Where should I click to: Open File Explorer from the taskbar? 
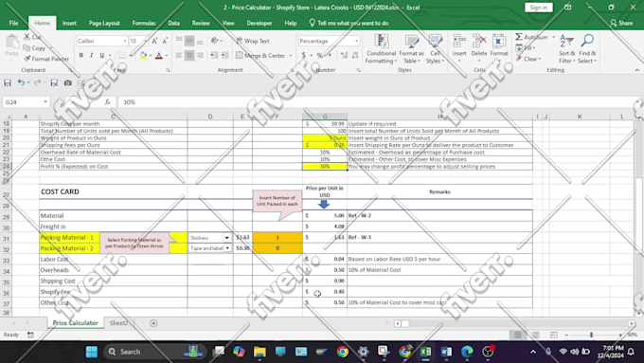click(x=259, y=352)
